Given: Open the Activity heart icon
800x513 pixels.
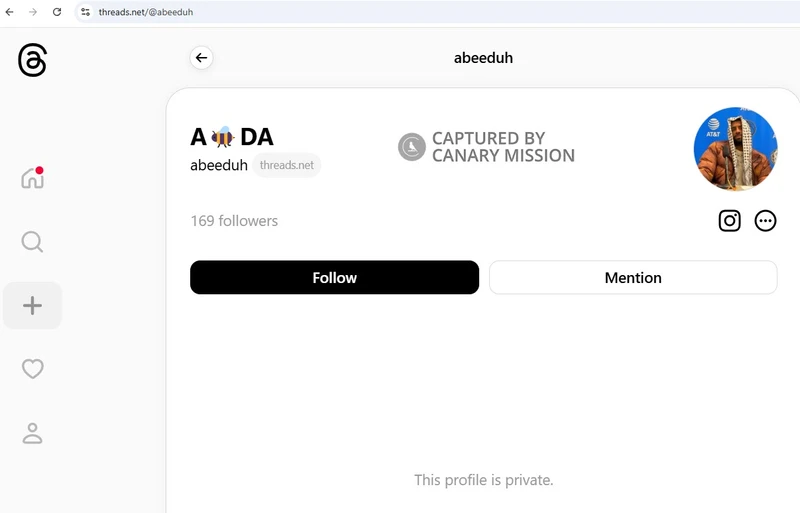Looking at the screenshot, I should (x=32, y=369).
